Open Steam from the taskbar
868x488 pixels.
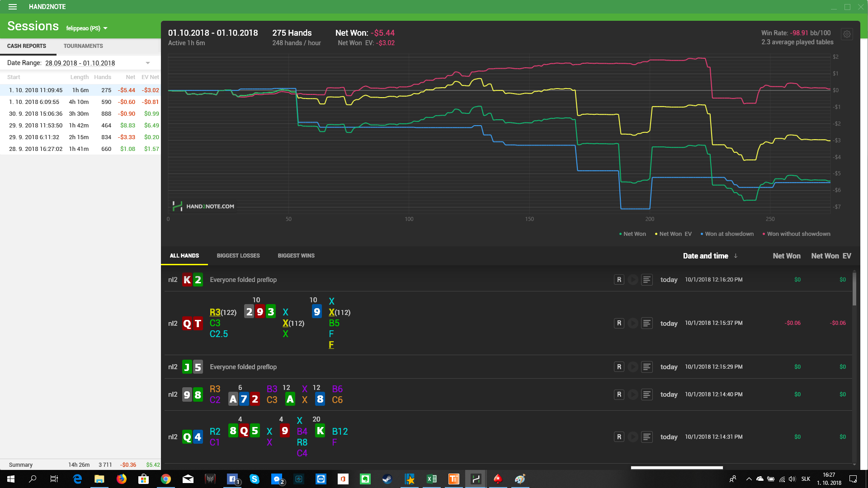click(387, 479)
